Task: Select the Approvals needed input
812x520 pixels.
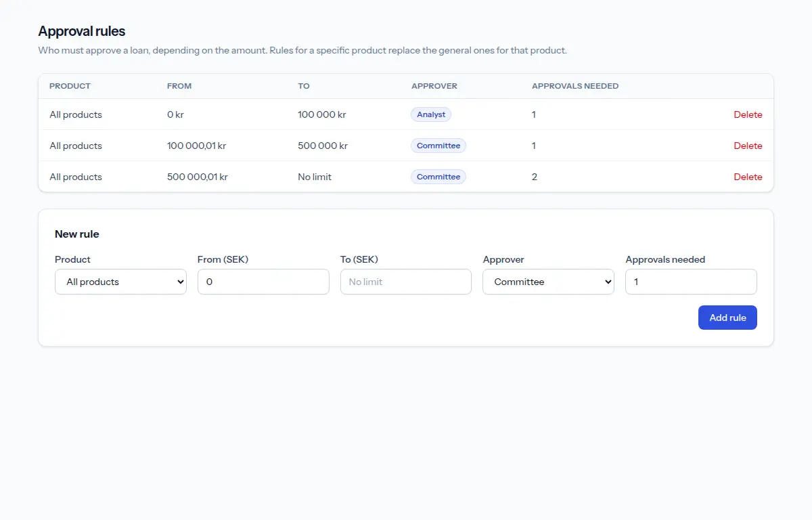Action: (x=691, y=282)
